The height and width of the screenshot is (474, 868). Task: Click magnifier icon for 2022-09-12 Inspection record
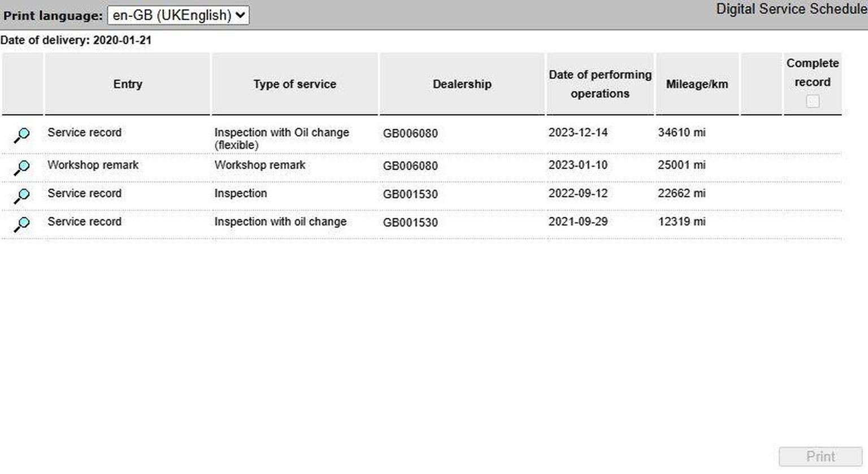[x=21, y=196]
